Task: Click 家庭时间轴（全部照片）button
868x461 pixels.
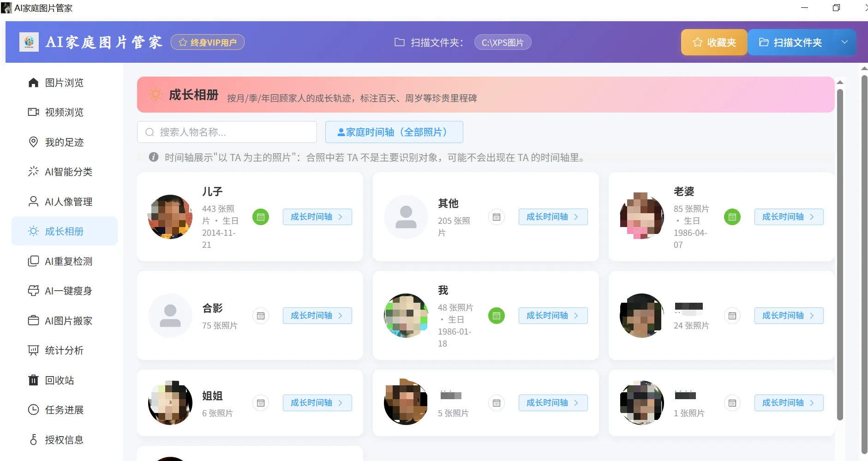Action: coord(394,132)
